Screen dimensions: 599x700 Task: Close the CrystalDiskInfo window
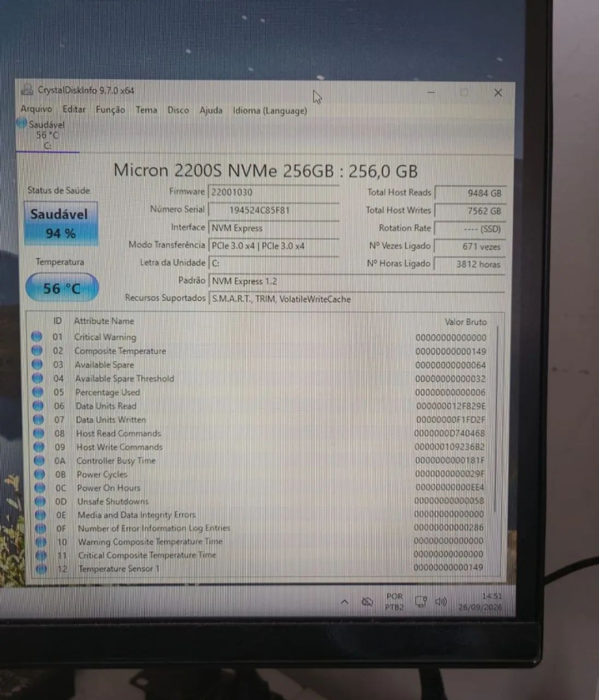click(498, 92)
